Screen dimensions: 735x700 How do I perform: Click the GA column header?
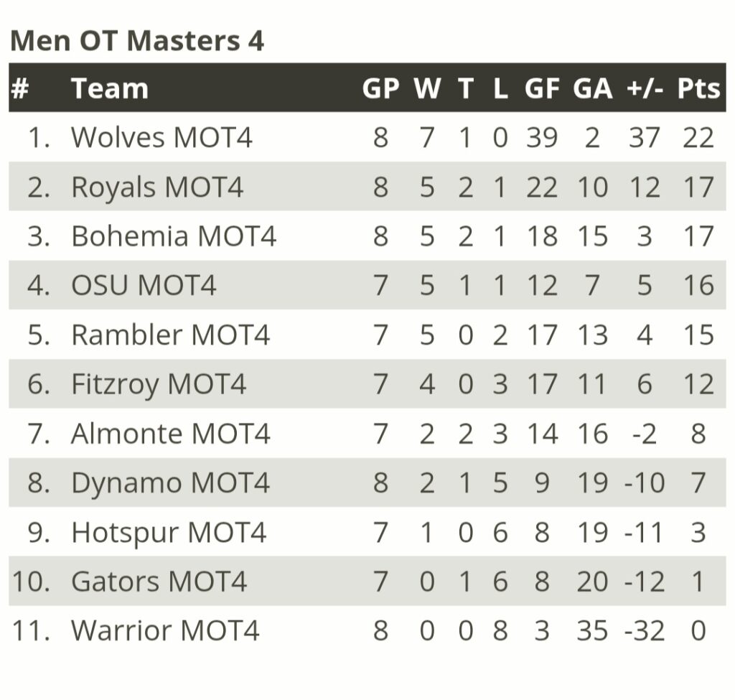tap(592, 88)
